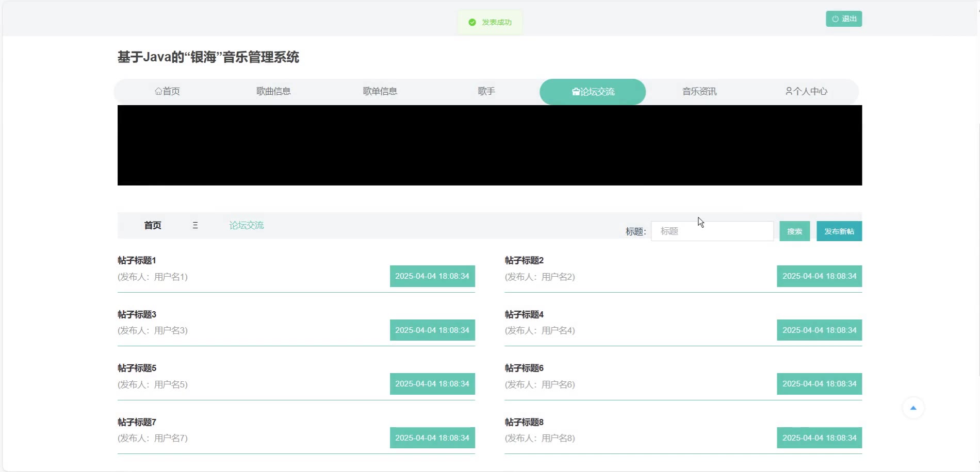Image resolution: width=980 pixels, height=472 pixels.
Task: Click the date badge for 帖子标题2
Action: point(820,276)
